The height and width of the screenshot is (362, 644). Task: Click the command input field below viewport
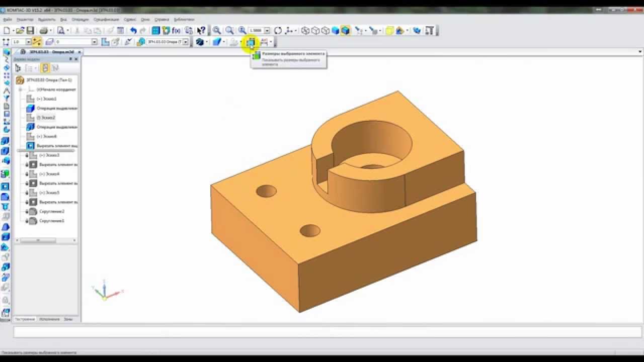(x=328, y=332)
